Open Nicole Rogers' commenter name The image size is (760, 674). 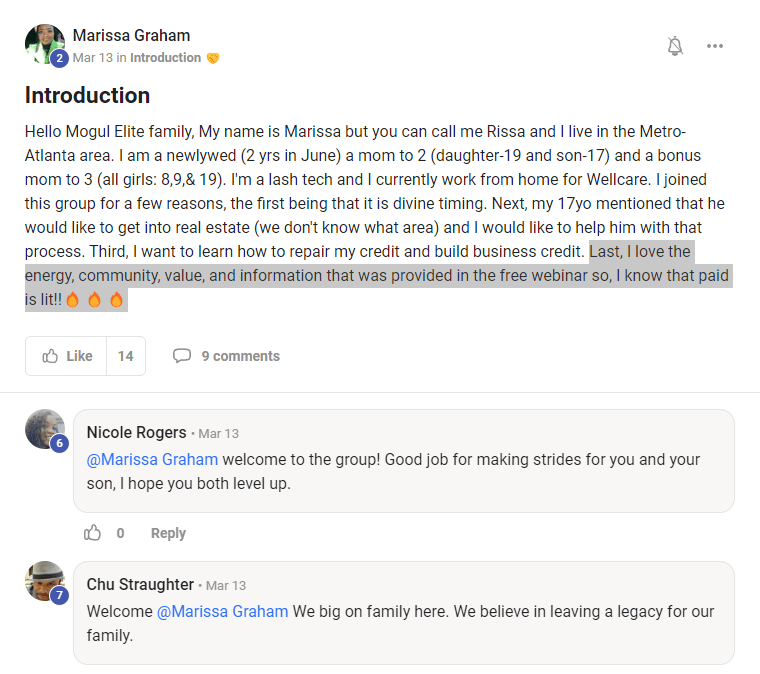[x=136, y=433]
